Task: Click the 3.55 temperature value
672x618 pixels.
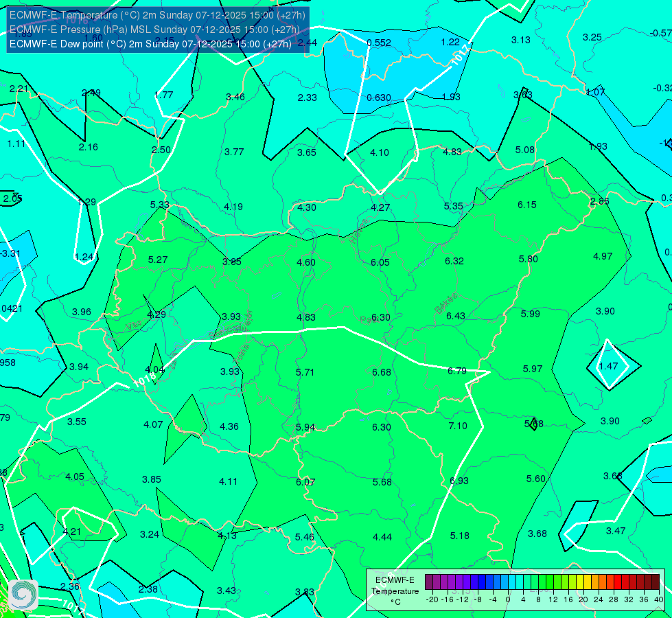Action: pyautogui.click(x=77, y=422)
